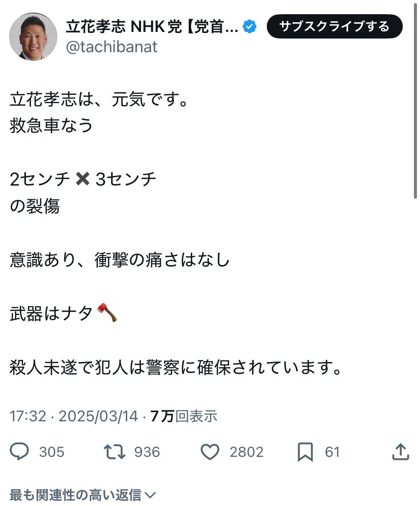Click the 305 replies count
The width and height of the screenshot is (420, 506).
52,452
